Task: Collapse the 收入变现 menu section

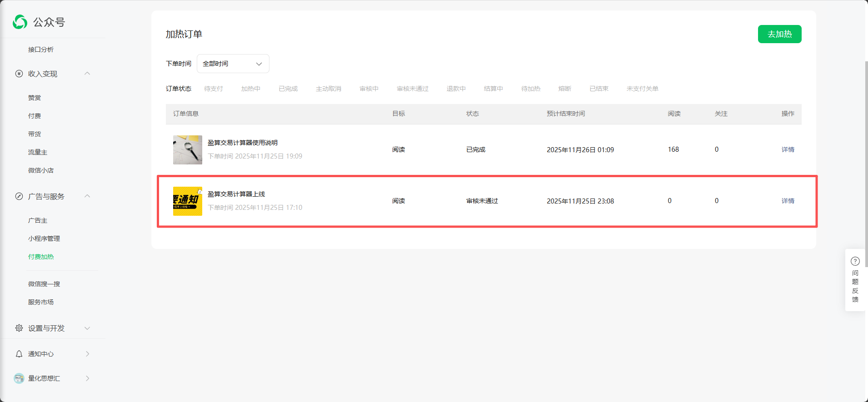Action: click(87, 74)
